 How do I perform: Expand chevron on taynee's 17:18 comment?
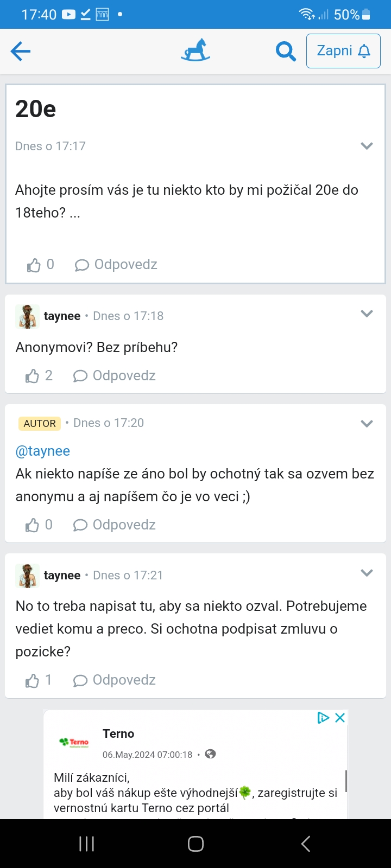(367, 314)
